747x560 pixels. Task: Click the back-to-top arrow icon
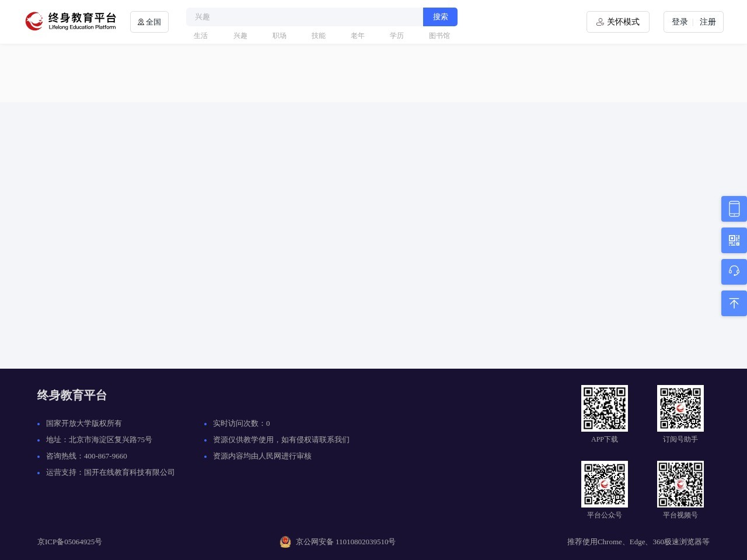734,303
